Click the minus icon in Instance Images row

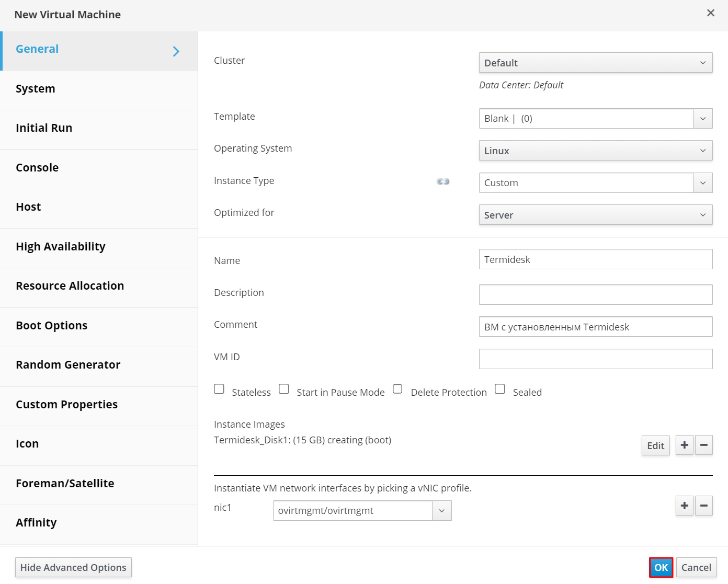[704, 445]
